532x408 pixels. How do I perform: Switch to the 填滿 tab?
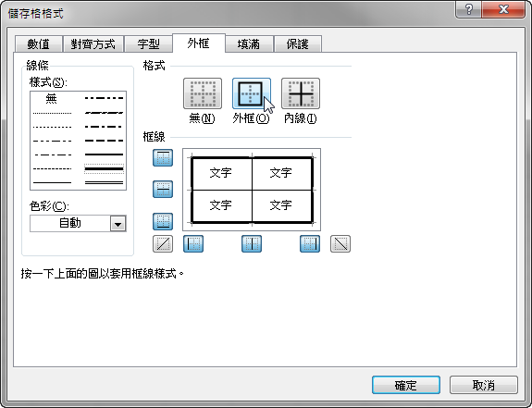pos(249,44)
